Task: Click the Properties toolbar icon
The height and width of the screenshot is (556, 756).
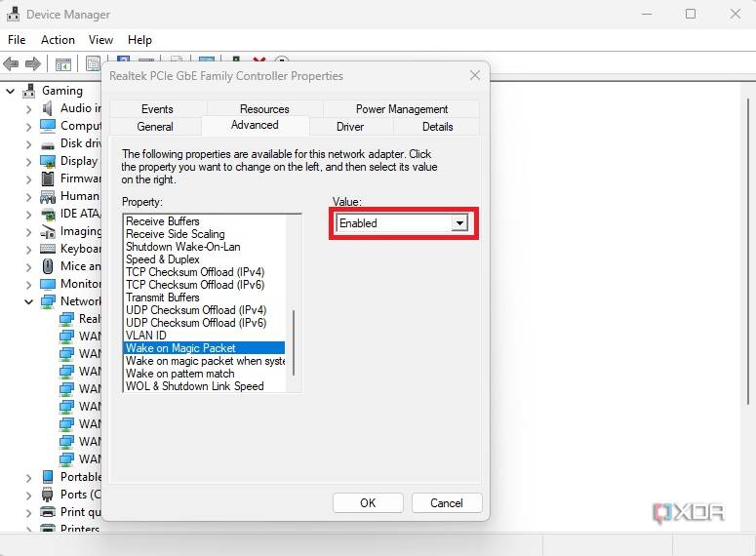Action: (93, 63)
